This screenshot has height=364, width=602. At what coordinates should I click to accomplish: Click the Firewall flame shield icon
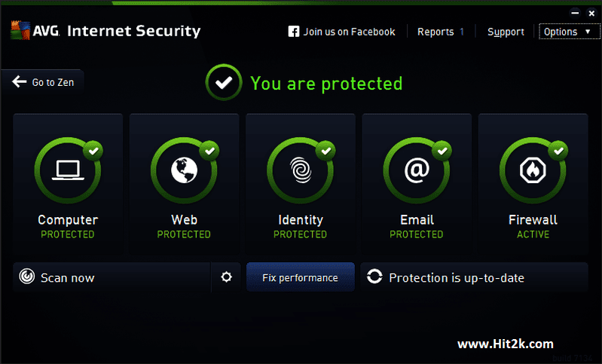(533, 172)
